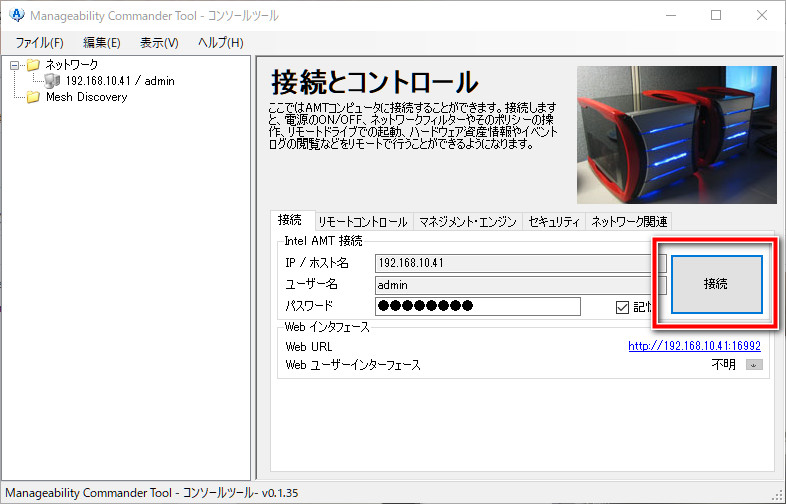
Task: Click the status bar version text v0.1.35
Action: click(x=279, y=492)
